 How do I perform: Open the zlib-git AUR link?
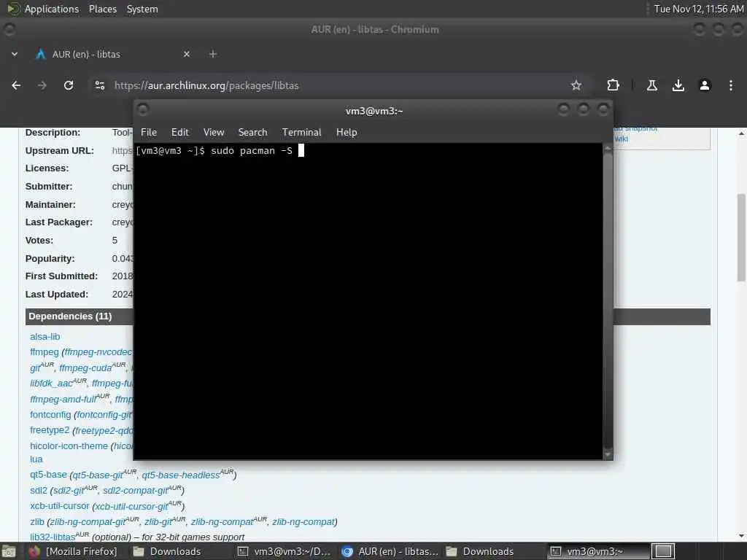tap(158, 522)
